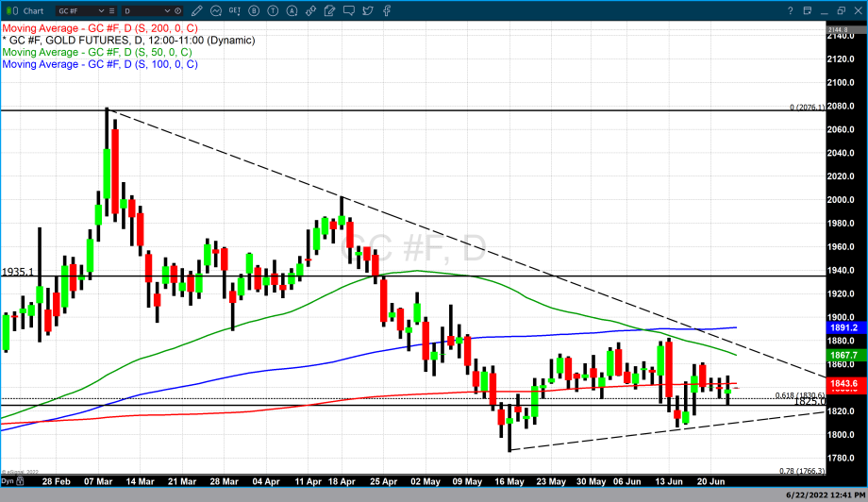Open the drawing tools pencil icon

196,10
